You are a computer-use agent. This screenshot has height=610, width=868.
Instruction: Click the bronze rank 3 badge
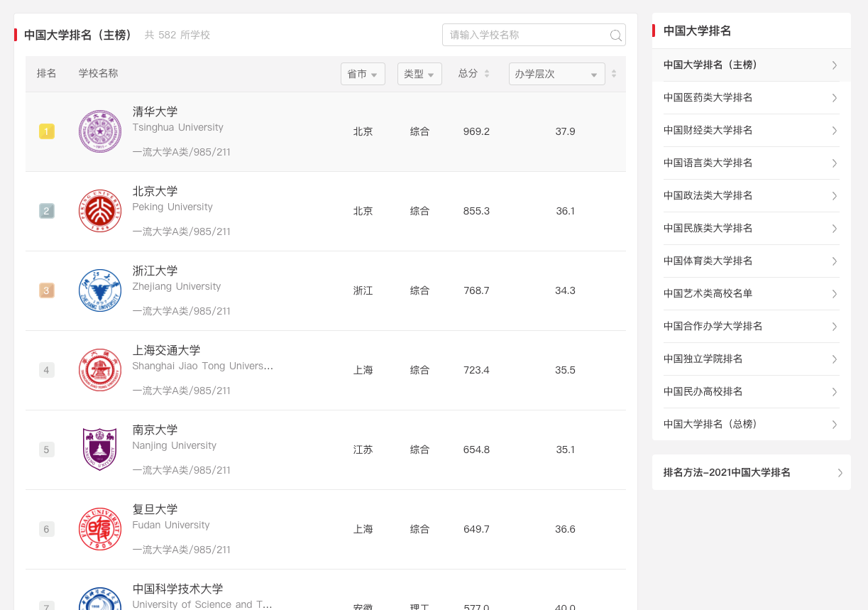pyautogui.click(x=46, y=290)
